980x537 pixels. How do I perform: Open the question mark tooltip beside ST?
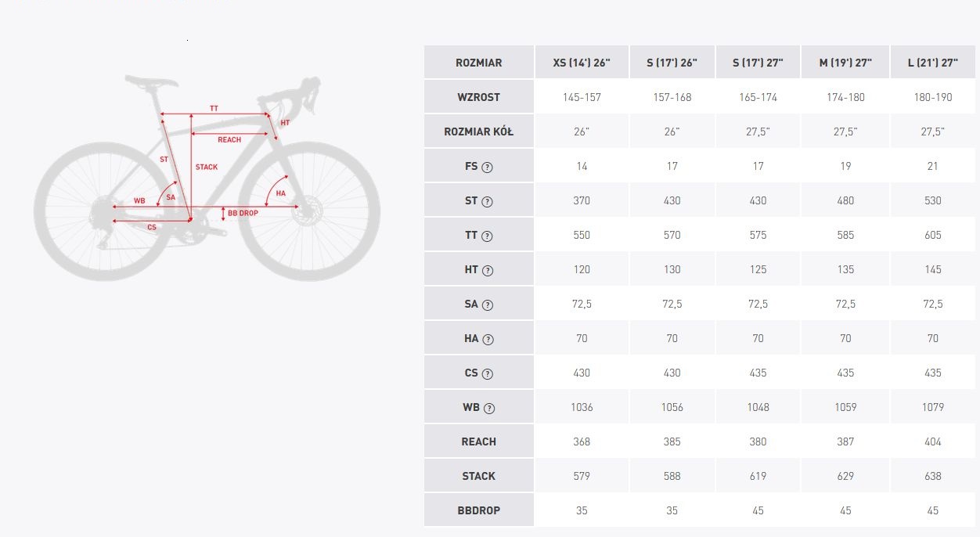488,201
